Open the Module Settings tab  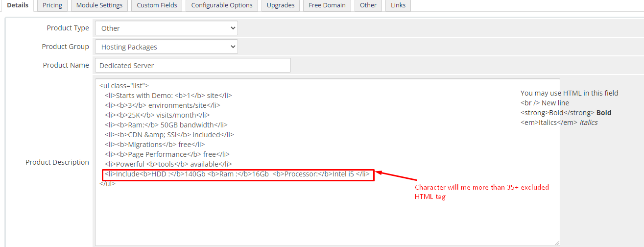(x=99, y=5)
